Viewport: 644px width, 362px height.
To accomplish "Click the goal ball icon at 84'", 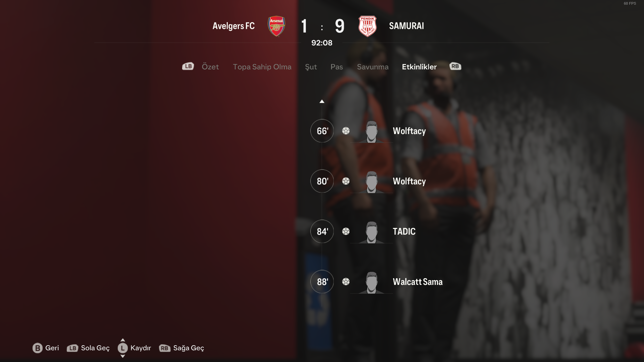I will 346,231.
